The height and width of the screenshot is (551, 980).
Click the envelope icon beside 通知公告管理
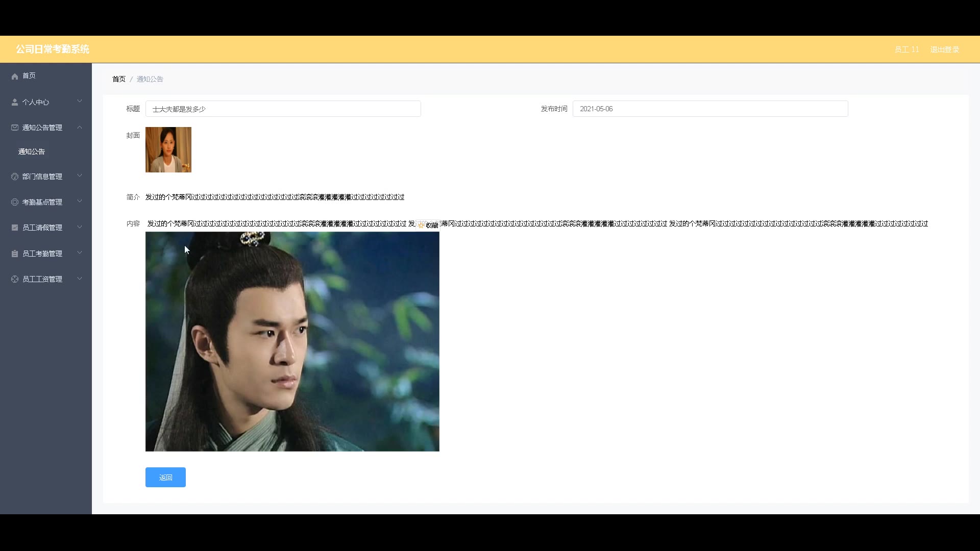(x=15, y=128)
